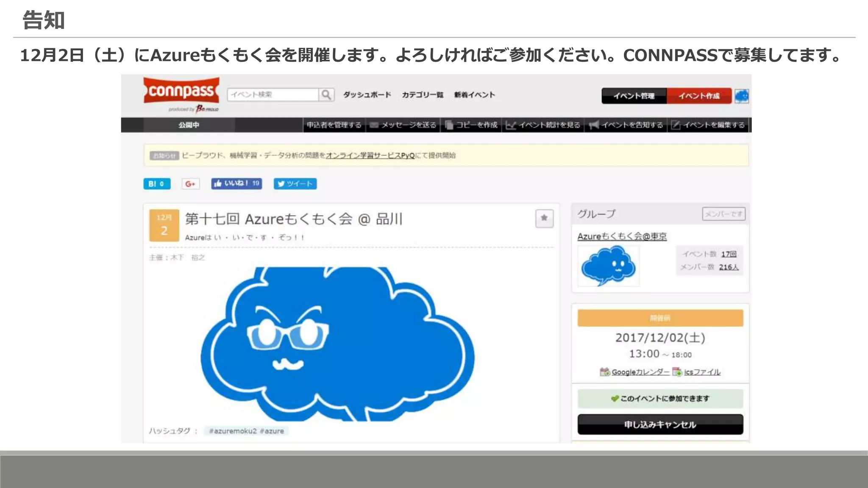Select メッセージを送る

pos(403,125)
